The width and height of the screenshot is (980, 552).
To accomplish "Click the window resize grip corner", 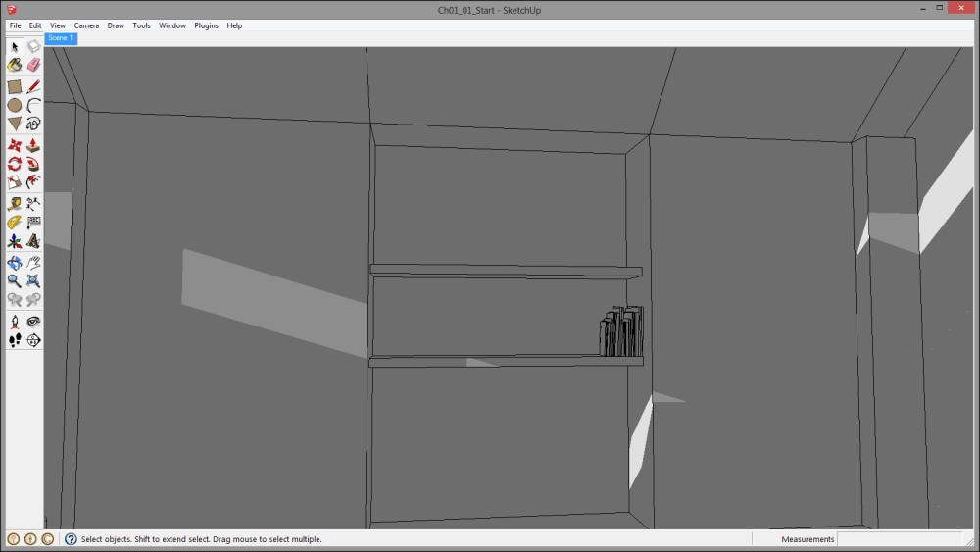I will pos(969,541).
